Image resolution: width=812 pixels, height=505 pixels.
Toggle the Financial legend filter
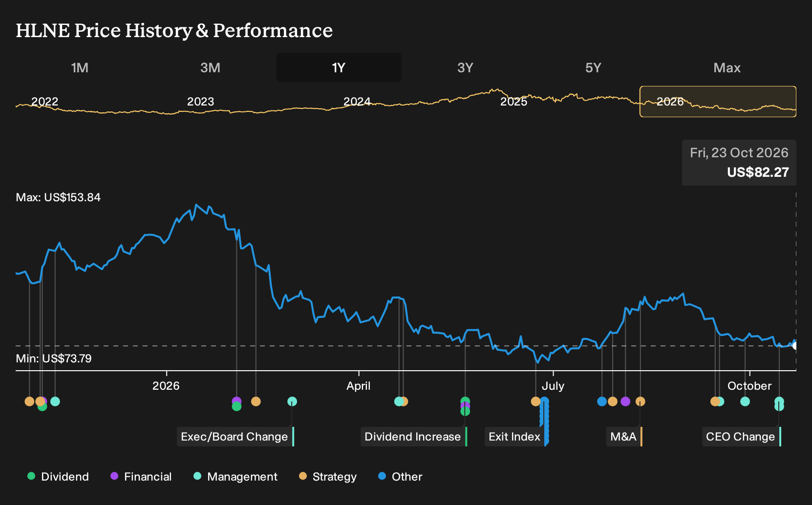(x=141, y=477)
